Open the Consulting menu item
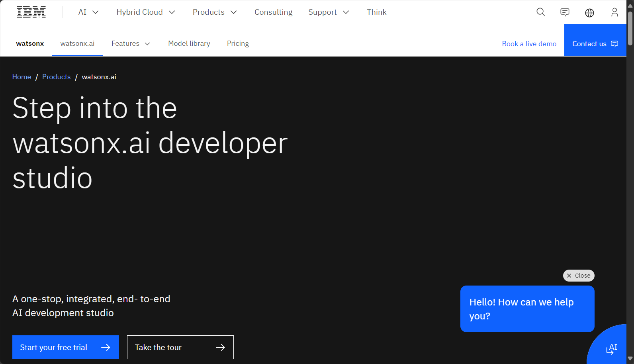This screenshot has height=364, width=634. point(274,12)
